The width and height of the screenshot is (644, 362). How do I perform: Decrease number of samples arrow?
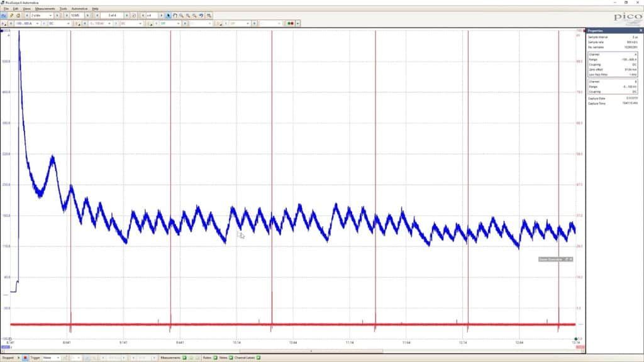(67, 15)
